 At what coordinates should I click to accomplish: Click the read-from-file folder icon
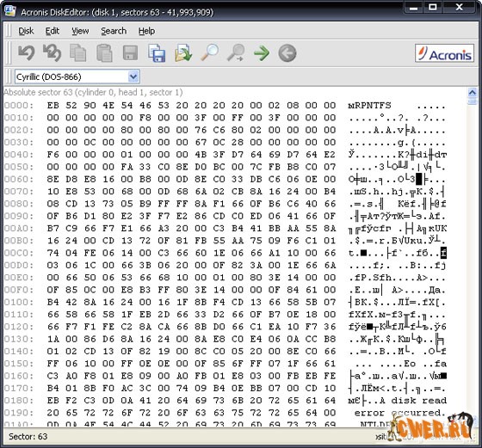tap(183, 52)
